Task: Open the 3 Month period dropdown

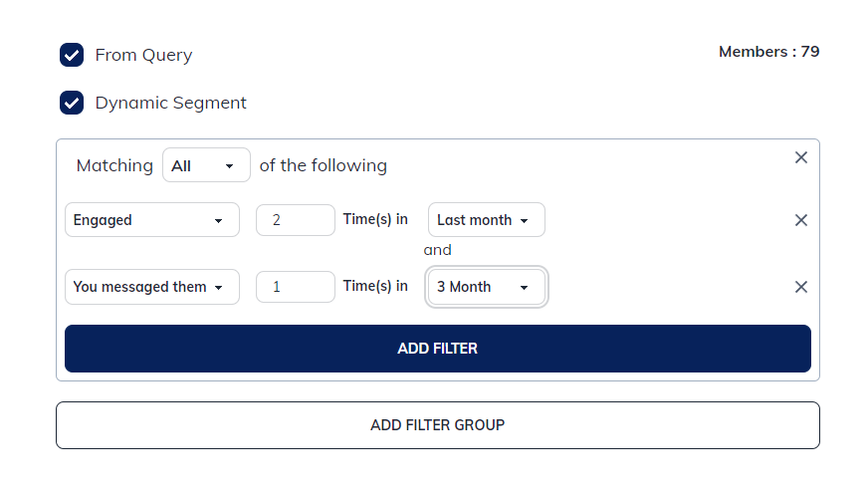Action: pos(486,287)
